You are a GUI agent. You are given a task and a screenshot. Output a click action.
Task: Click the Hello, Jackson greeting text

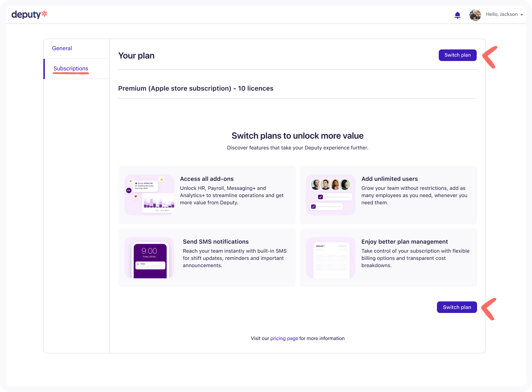pos(502,14)
